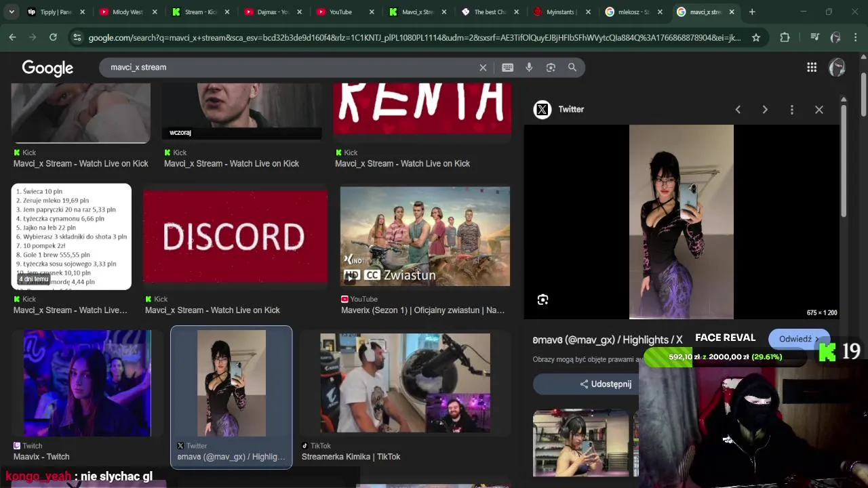The height and width of the screenshot is (488, 868).
Task: Switch to The best Chess tab
Action: (490, 12)
